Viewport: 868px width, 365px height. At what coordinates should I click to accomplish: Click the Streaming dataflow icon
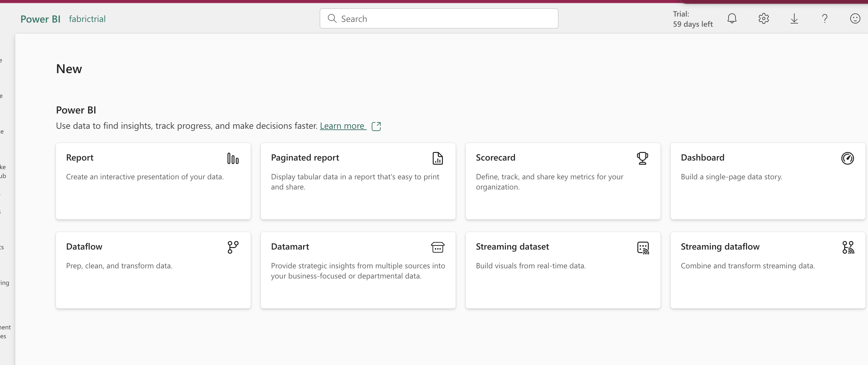click(847, 247)
